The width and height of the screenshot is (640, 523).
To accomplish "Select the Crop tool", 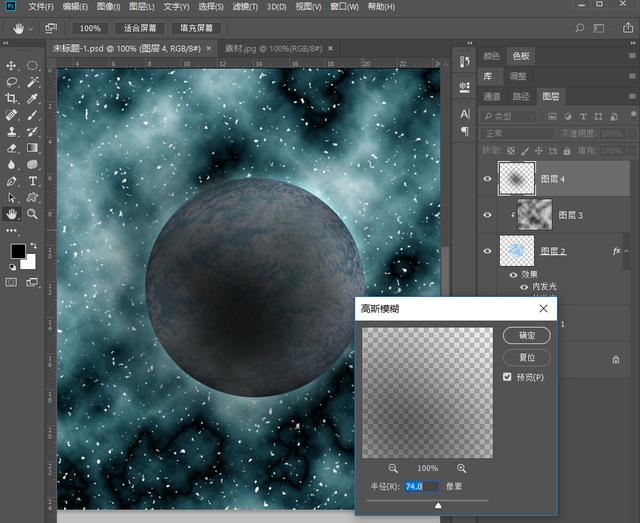I will [x=12, y=98].
